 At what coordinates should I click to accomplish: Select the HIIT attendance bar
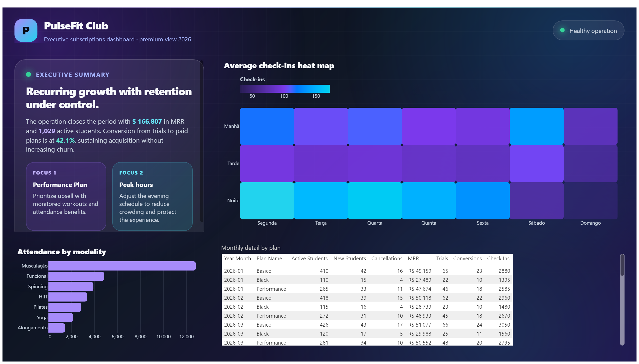point(68,297)
